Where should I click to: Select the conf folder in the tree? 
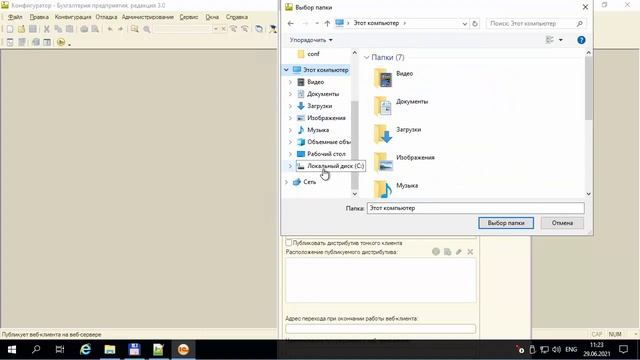coord(309,54)
